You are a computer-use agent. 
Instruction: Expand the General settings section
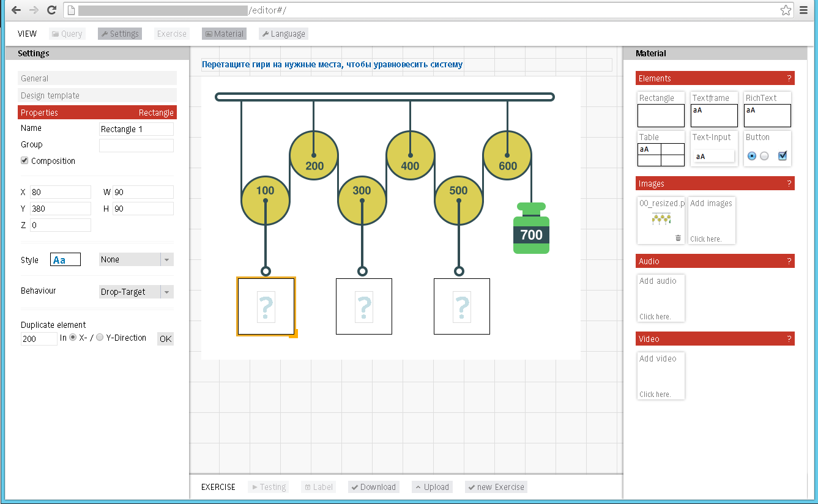tap(97, 78)
